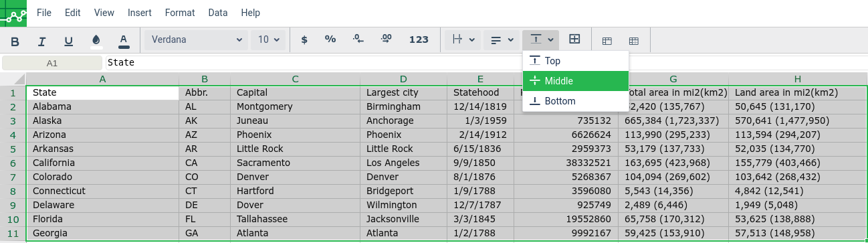The height and width of the screenshot is (243, 868).
Task: Click the State header cell
Action: 102,92
